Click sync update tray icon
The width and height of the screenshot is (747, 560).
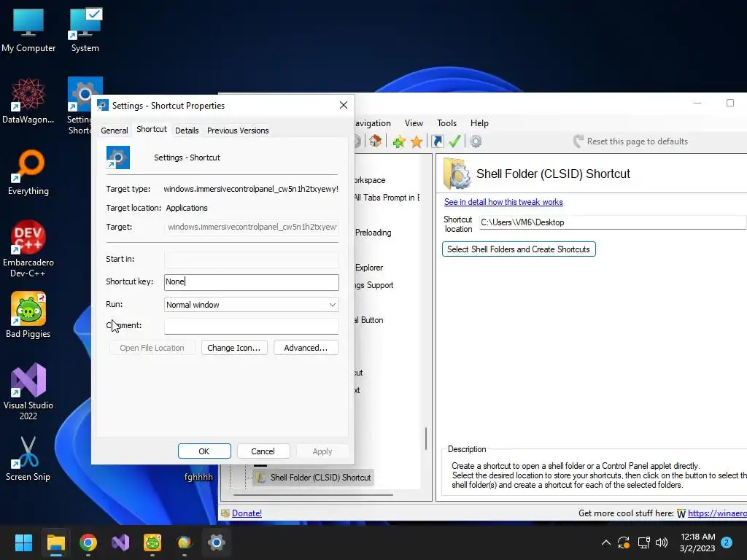click(x=624, y=542)
